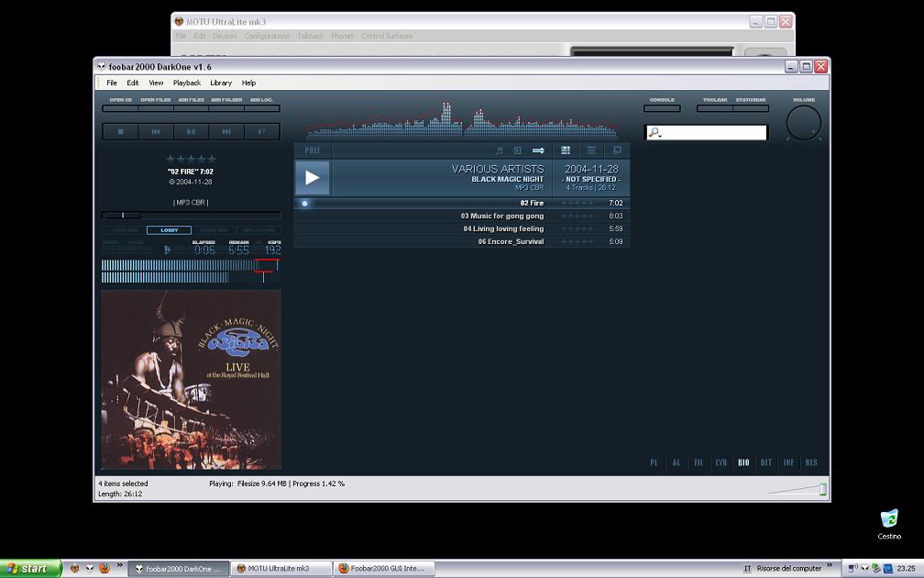Switch to the BIO panel tab

[743, 462]
